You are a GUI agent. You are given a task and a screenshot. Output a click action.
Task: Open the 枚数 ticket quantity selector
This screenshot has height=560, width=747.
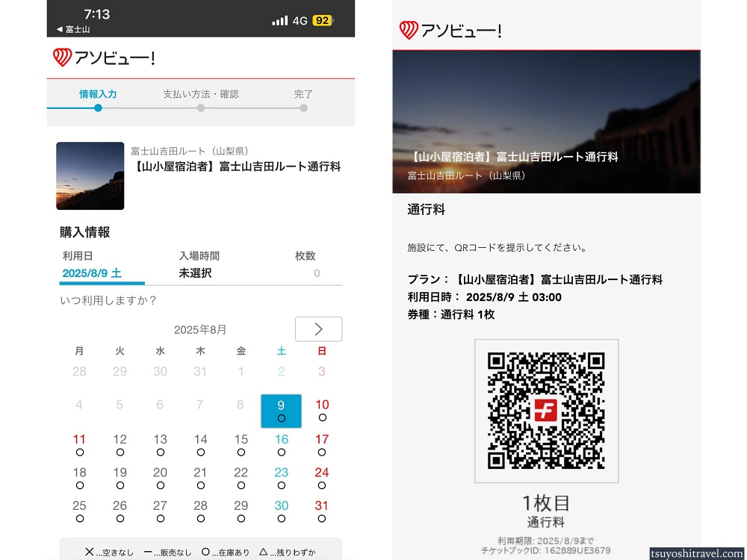[x=306, y=266]
